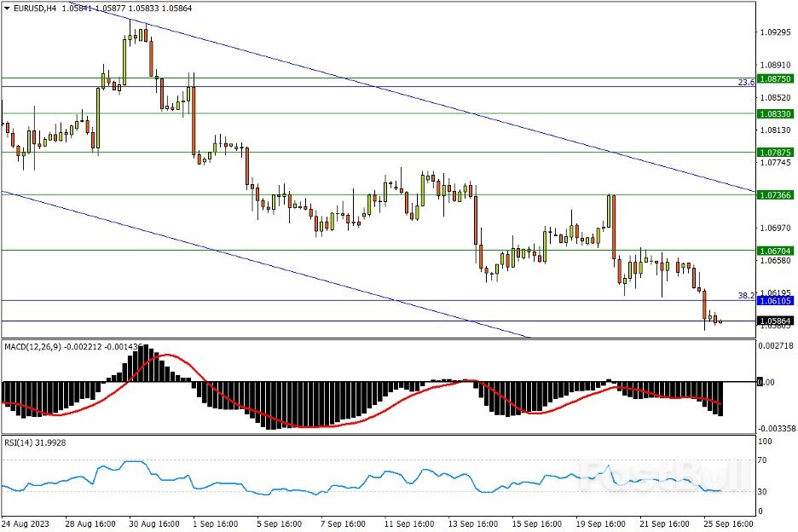Select the 24 Aug 2023 date label
Viewport: 798px width, 532px height.
click(x=27, y=523)
